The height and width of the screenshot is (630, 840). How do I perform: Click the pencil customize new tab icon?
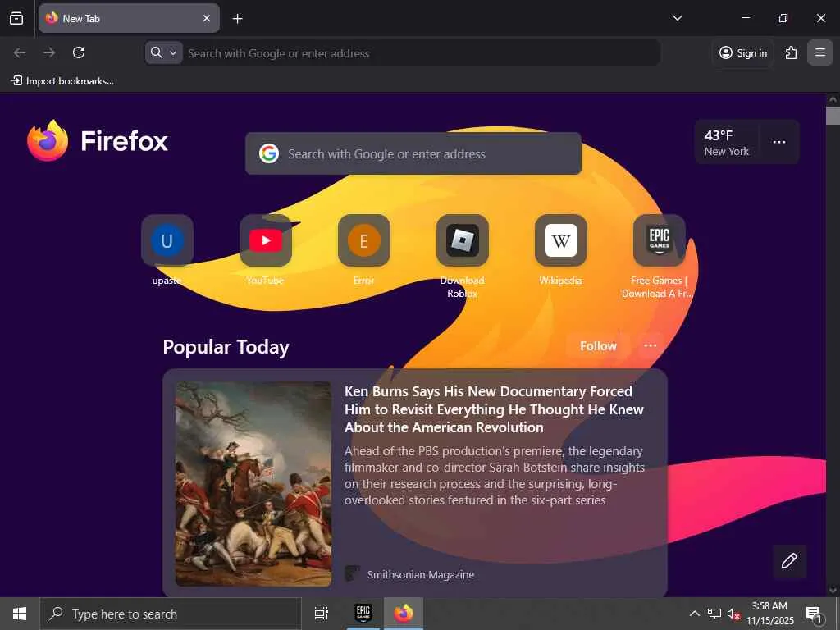(789, 561)
